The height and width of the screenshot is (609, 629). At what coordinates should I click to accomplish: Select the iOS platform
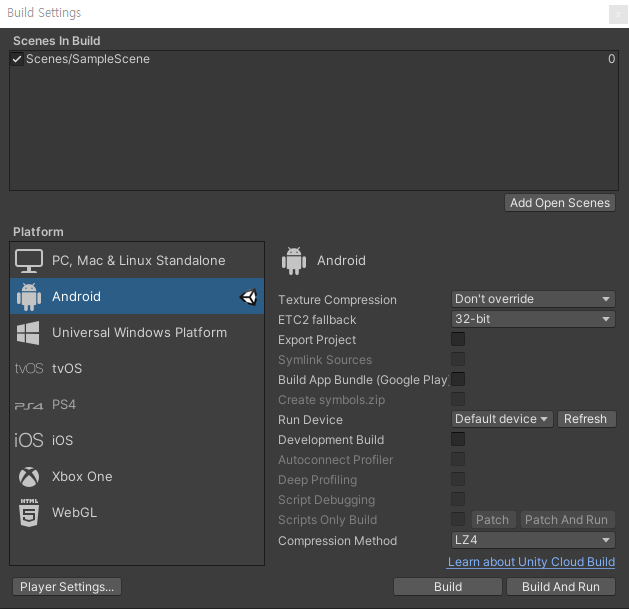pyautogui.click(x=137, y=440)
